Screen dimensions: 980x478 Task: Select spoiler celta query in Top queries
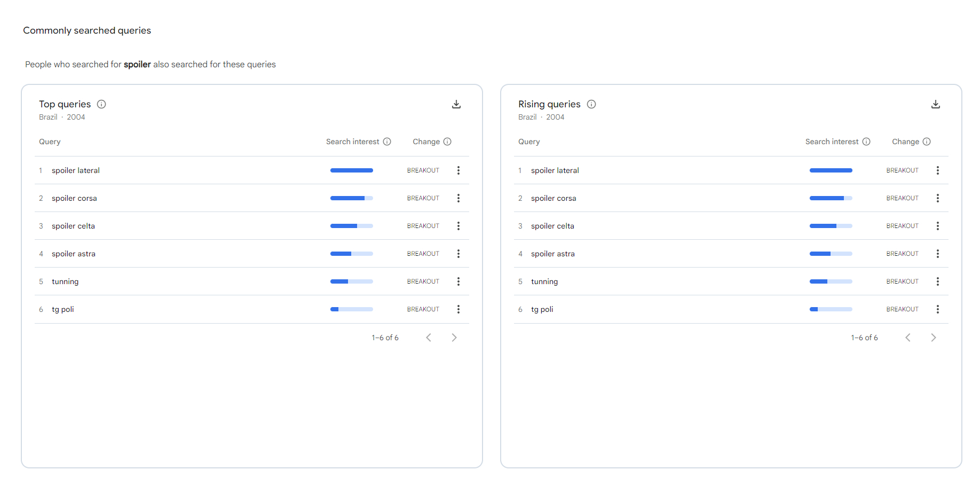coord(73,226)
